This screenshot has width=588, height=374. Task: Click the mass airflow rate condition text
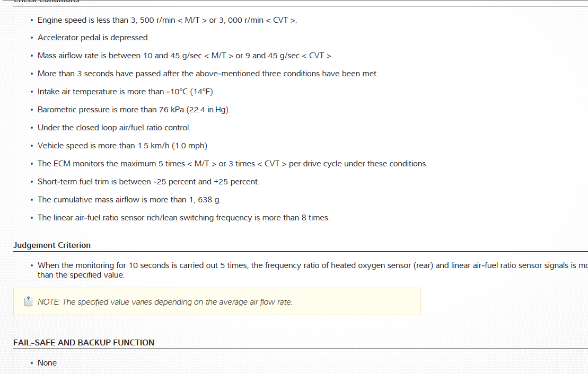185,56
